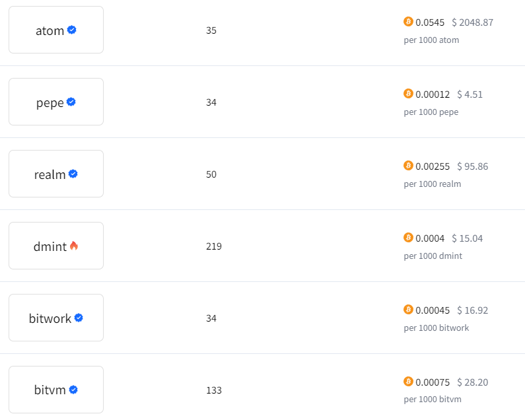Click the Bitcoin icon in atom price row
This screenshot has height=420, width=525.
click(408, 22)
